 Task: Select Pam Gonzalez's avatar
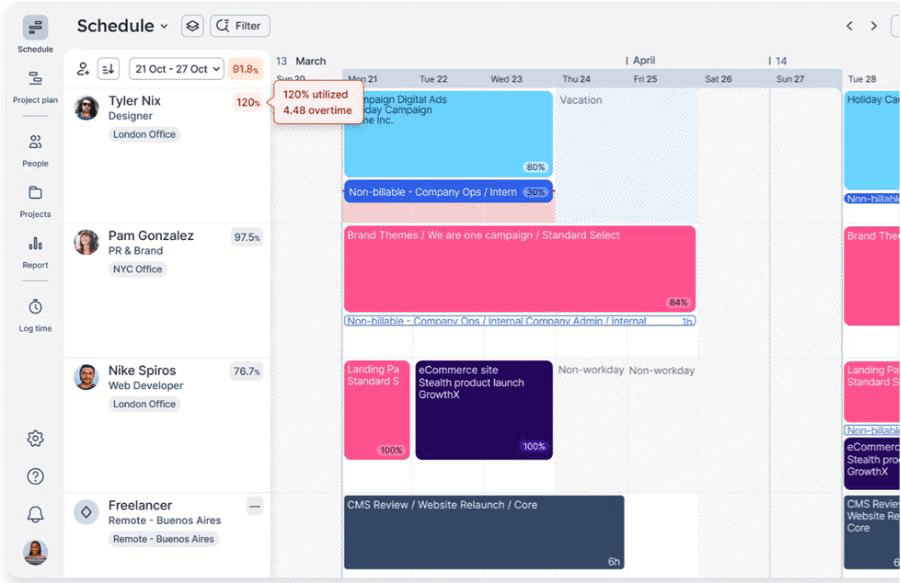[x=86, y=242]
